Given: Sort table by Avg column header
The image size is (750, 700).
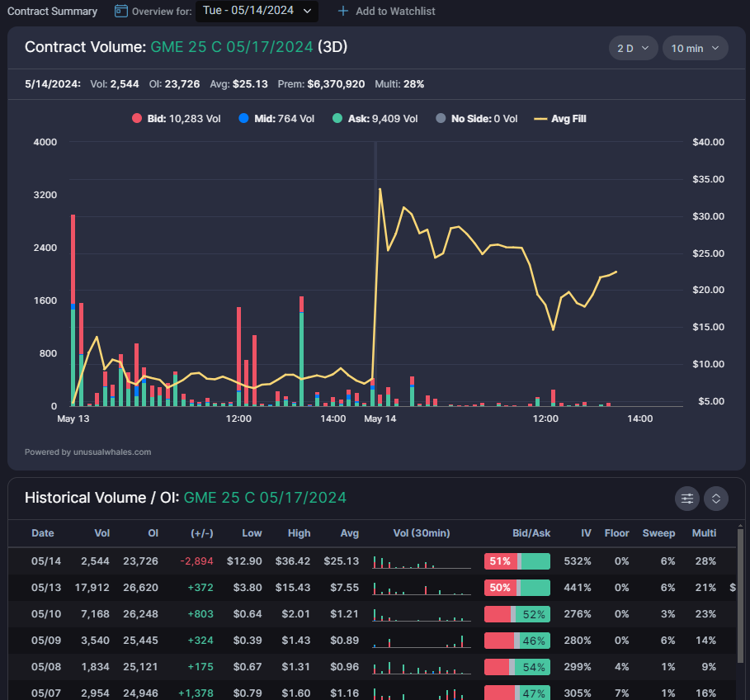Looking at the screenshot, I should tap(350, 533).
